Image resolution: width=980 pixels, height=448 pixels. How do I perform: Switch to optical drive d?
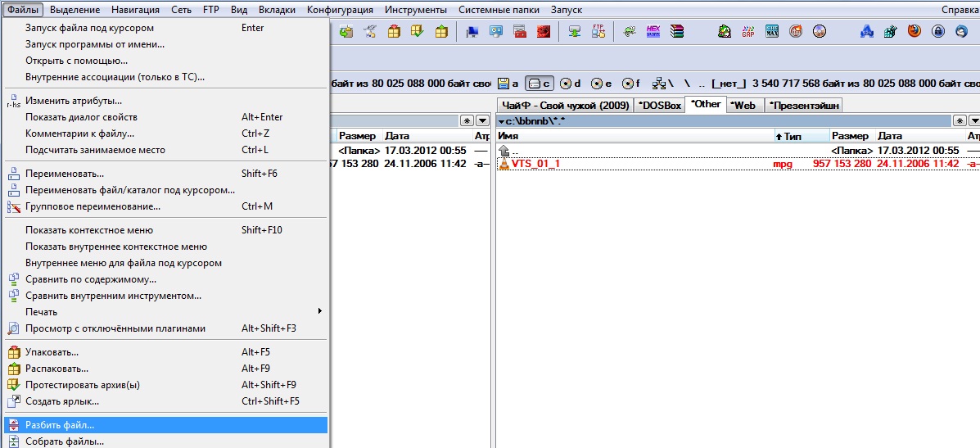point(571,83)
